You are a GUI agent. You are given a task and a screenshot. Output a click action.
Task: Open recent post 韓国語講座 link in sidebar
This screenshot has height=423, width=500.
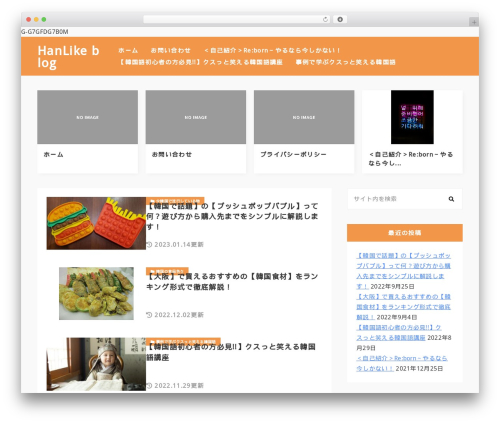[399, 332]
